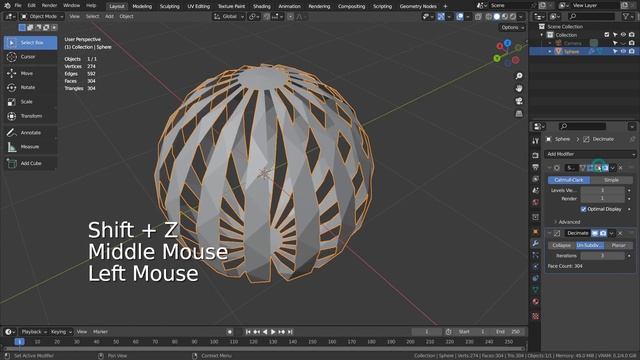Switch to the Modeling workspace tab
This screenshot has width=640, height=360.
[x=142, y=6]
